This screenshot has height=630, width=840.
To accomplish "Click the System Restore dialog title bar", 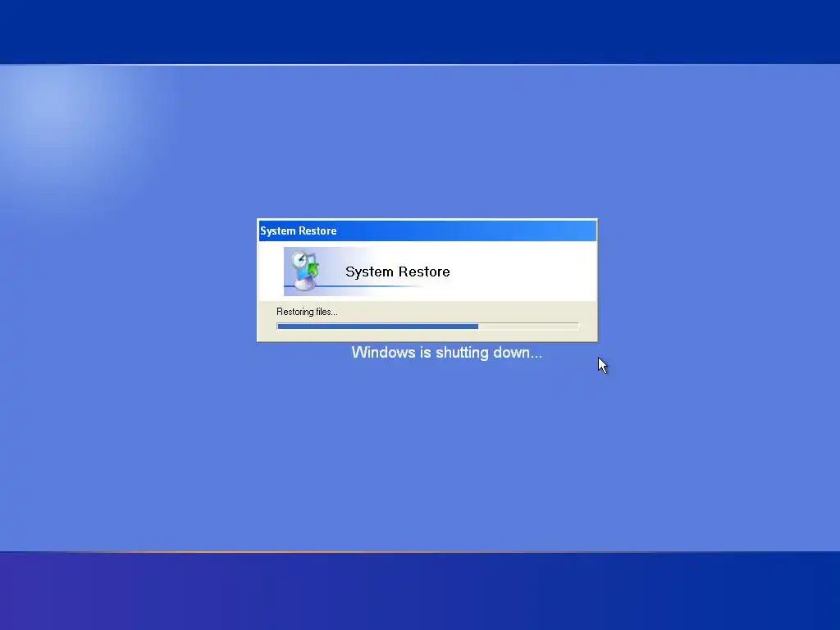I will 427,231.
